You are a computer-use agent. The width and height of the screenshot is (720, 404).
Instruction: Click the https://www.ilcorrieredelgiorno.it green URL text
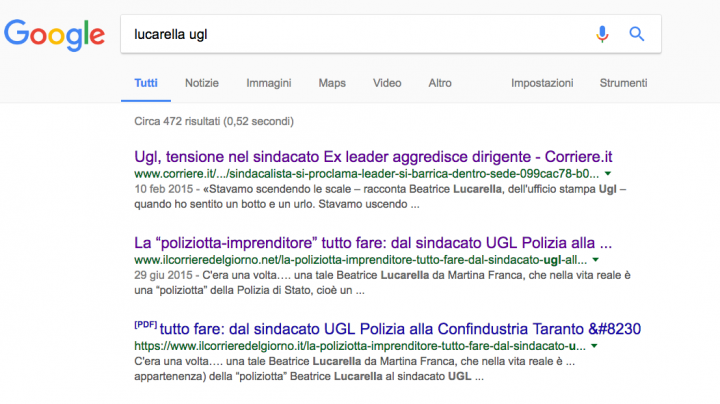(x=360, y=346)
